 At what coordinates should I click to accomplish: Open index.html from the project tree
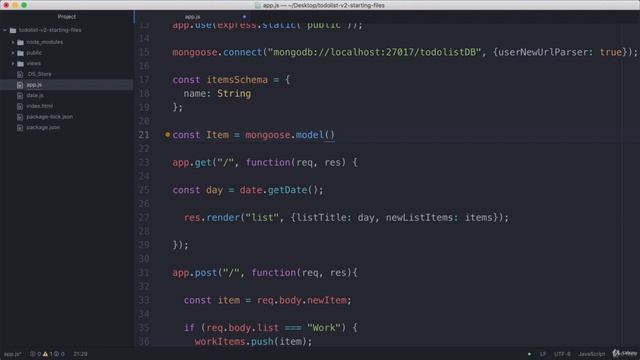40,106
